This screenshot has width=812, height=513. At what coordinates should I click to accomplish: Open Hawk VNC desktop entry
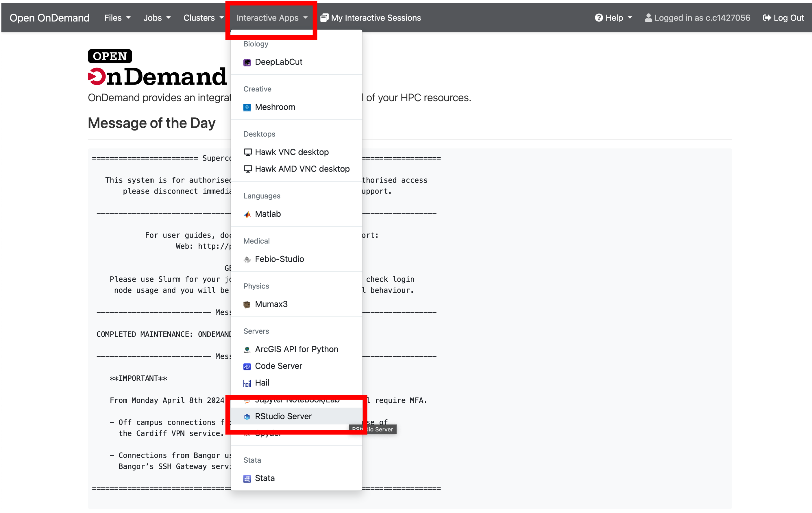pyautogui.click(x=296, y=152)
